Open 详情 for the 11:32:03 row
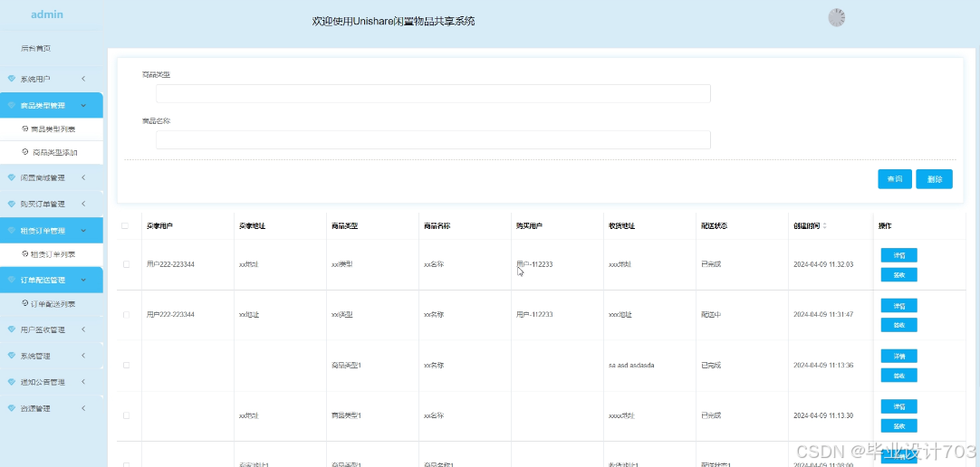 (x=898, y=254)
